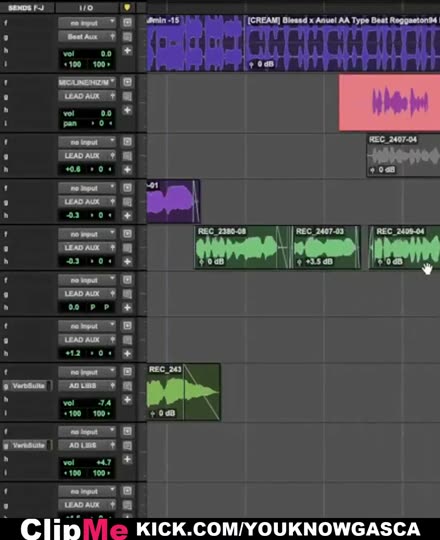Click the clip gain fader icon on REC_2407-03 clip

(x=299, y=262)
